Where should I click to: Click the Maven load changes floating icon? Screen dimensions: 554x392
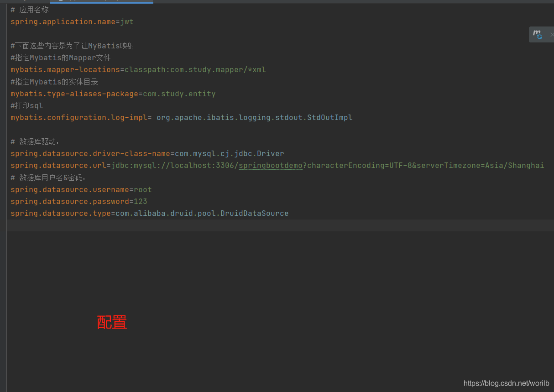coord(538,35)
